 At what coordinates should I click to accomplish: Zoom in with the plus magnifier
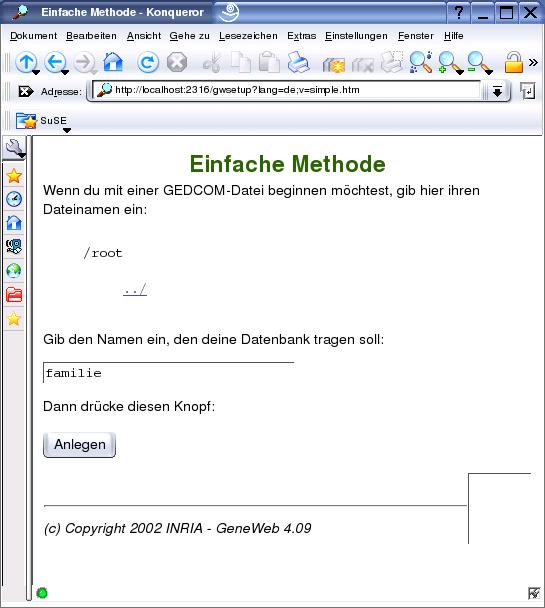[450, 62]
